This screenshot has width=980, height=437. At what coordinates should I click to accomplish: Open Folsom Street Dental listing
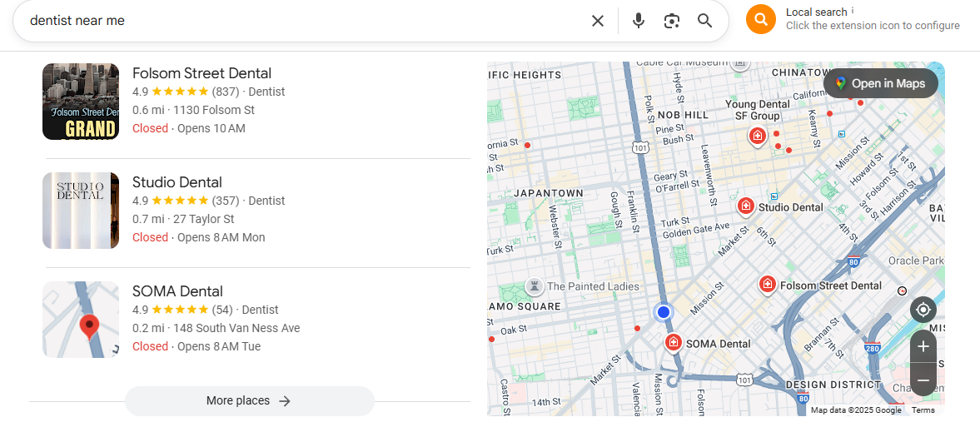coord(201,73)
